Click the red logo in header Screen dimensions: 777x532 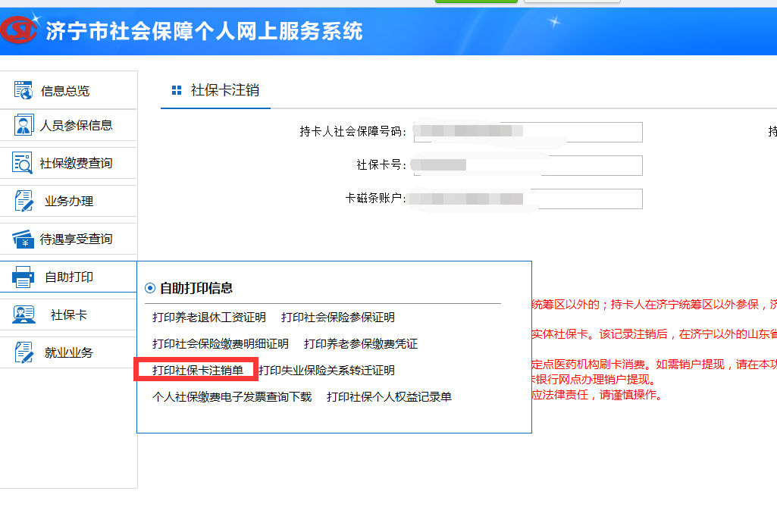tap(19, 30)
